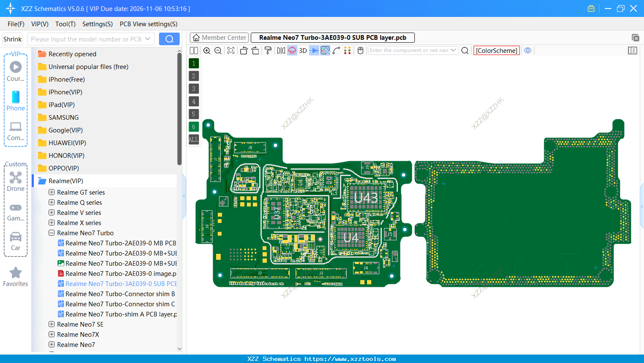Click the Member Center button
This screenshot has width=644, height=363.
(x=219, y=37)
